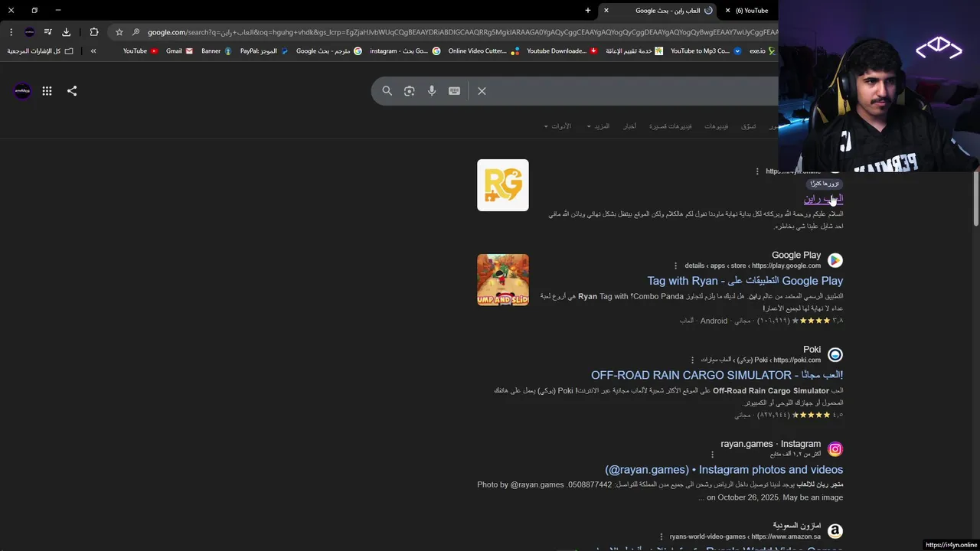
Task: Expand المزيد more filters dropdown
Action: 598,126
